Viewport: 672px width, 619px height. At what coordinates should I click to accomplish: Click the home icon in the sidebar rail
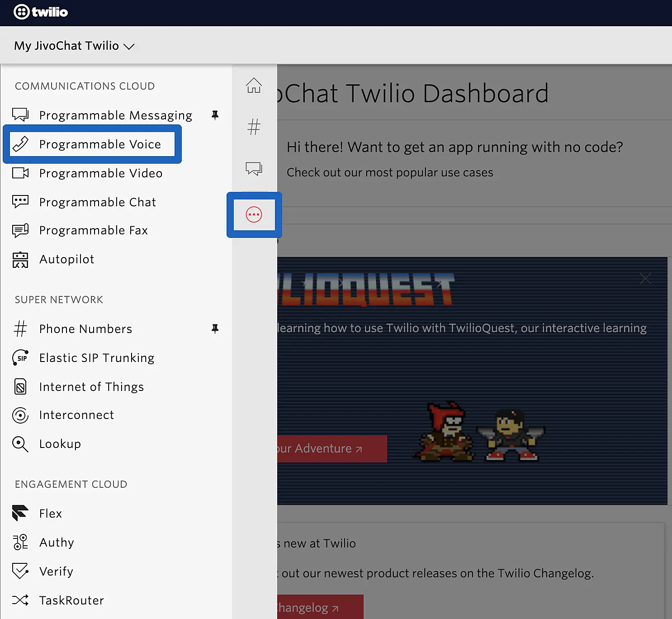(254, 85)
